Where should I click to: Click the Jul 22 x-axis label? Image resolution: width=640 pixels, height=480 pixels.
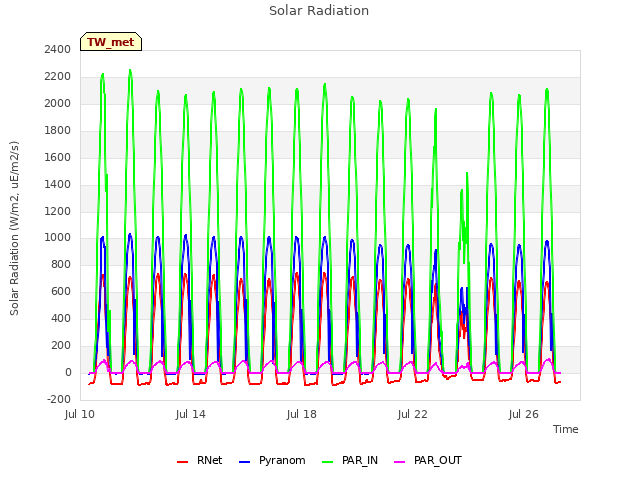(413, 414)
